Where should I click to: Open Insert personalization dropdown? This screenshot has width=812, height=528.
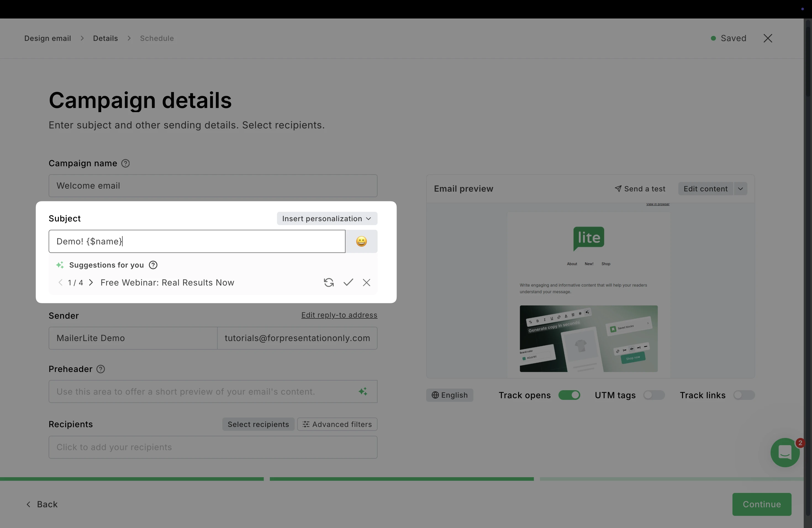327,219
